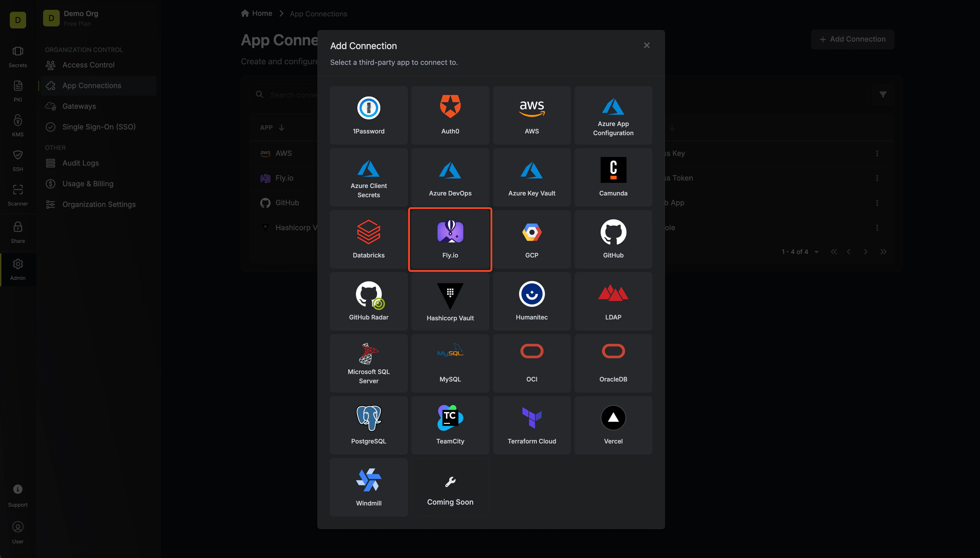Image resolution: width=980 pixels, height=558 pixels.
Task: Open SSH in the left rail
Action: (x=18, y=161)
